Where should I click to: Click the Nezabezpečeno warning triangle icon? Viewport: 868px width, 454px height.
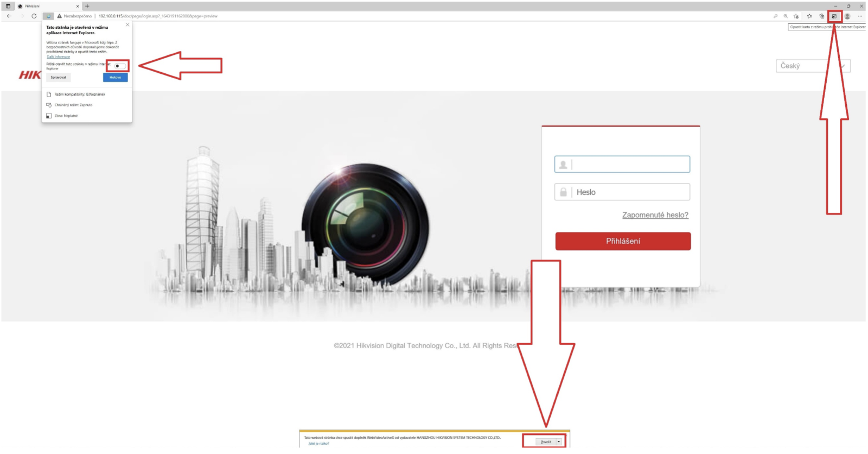pos(60,16)
